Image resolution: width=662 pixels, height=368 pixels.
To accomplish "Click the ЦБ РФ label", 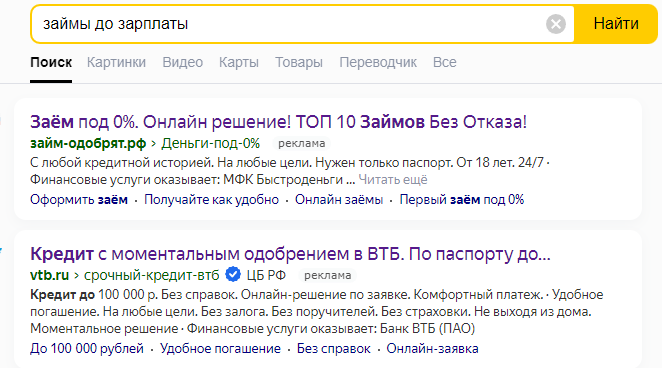I will 266,275.
